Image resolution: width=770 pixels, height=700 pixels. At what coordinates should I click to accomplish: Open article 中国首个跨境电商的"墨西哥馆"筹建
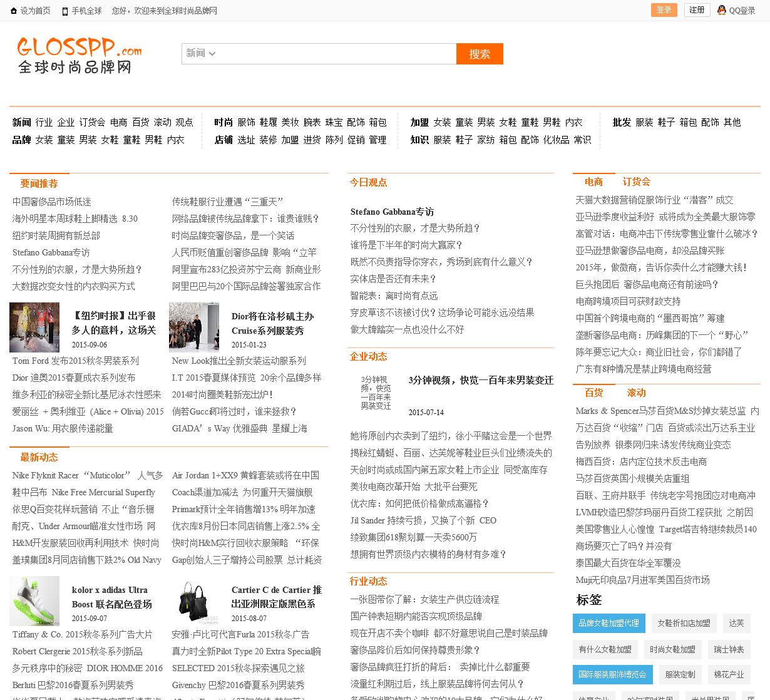[650, 318]
